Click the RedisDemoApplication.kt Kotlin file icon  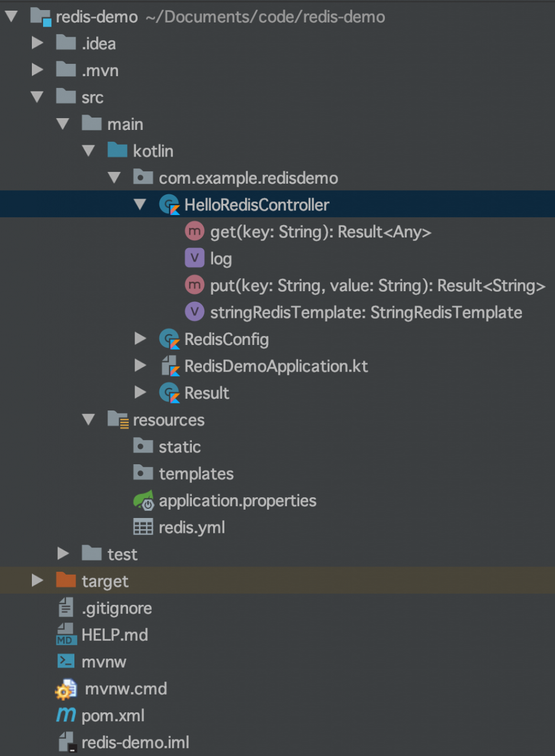170,366
